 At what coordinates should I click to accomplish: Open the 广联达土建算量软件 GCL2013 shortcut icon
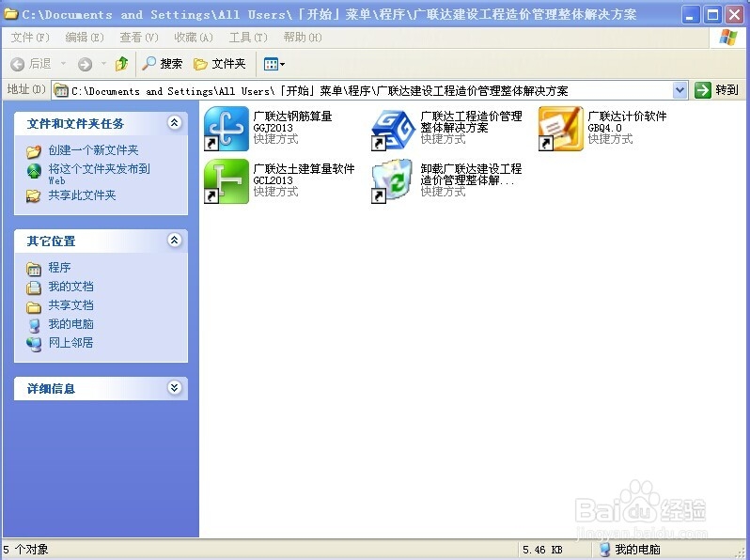(227, 181)
